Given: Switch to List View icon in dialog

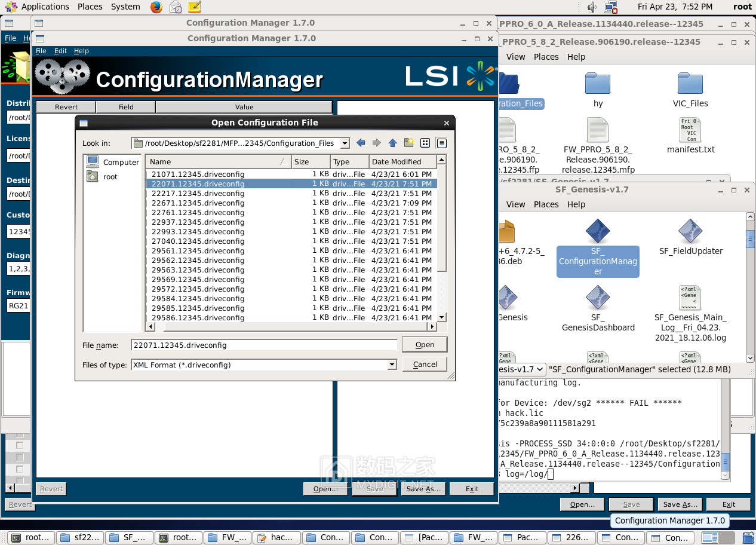Looking at the screenshot, I should tap(425, 143).
